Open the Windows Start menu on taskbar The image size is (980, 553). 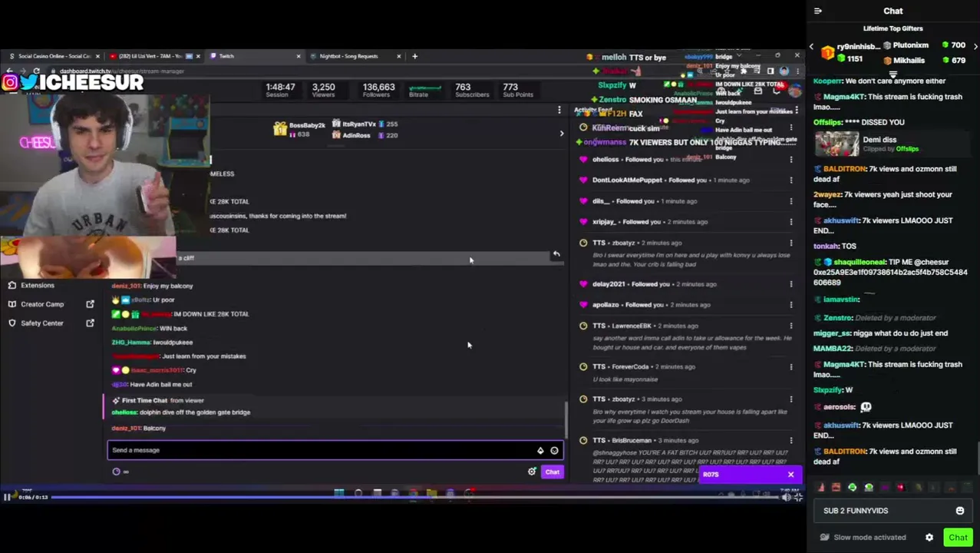pos(338,493)
